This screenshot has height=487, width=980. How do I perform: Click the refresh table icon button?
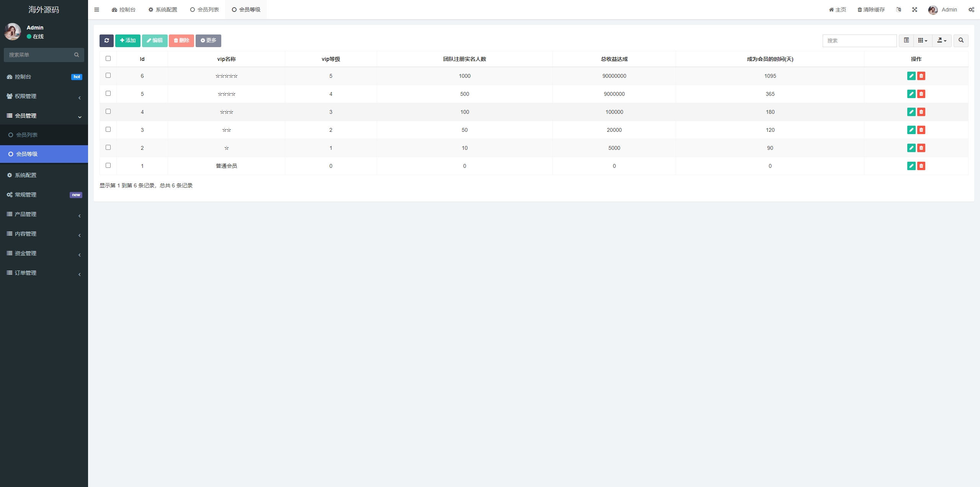pyautogui.click(x=106, y=41)
